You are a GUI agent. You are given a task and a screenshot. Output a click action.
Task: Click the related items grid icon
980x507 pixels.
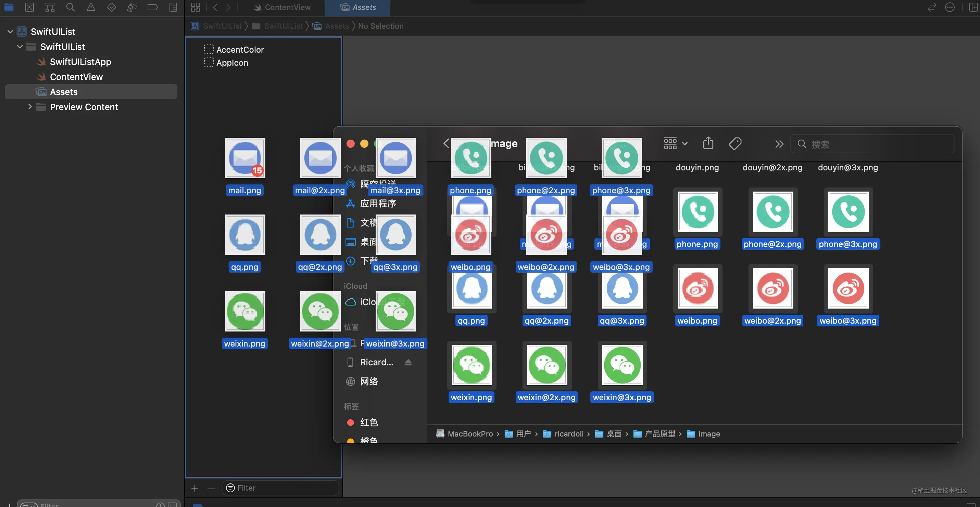point(196,7)
